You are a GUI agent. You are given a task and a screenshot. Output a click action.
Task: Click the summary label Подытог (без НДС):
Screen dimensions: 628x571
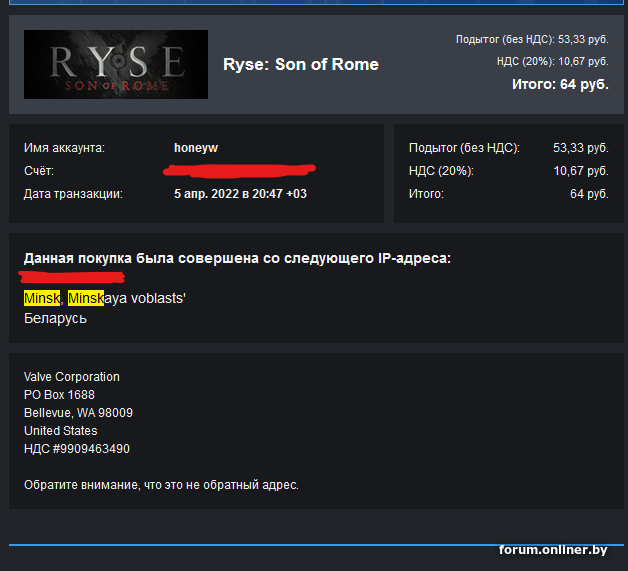point(464,148)
